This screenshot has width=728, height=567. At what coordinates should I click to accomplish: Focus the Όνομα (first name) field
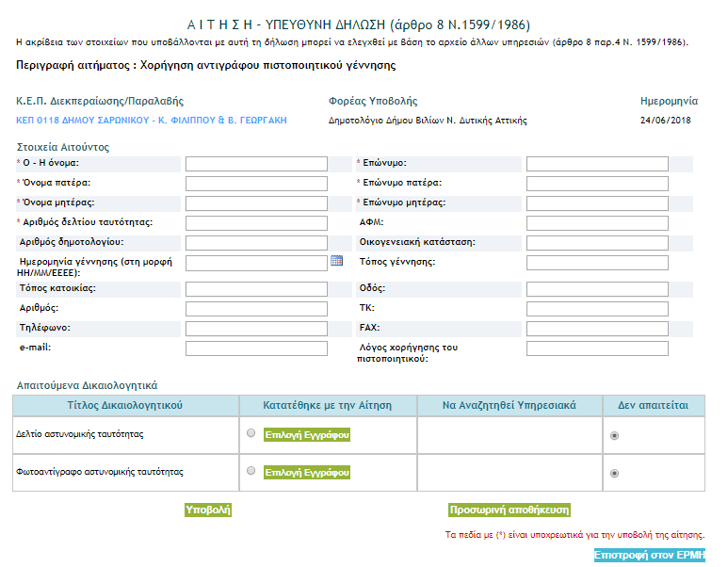click(256, 164)
